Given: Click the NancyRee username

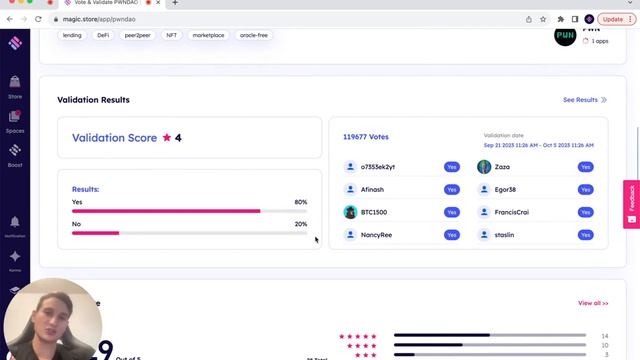Looking at the screenshot, I should point(376,235).
